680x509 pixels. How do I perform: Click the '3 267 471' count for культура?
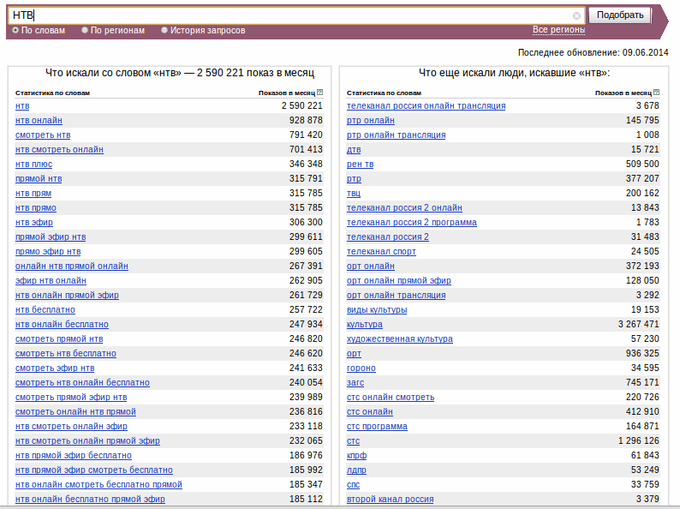coord(638,324)
